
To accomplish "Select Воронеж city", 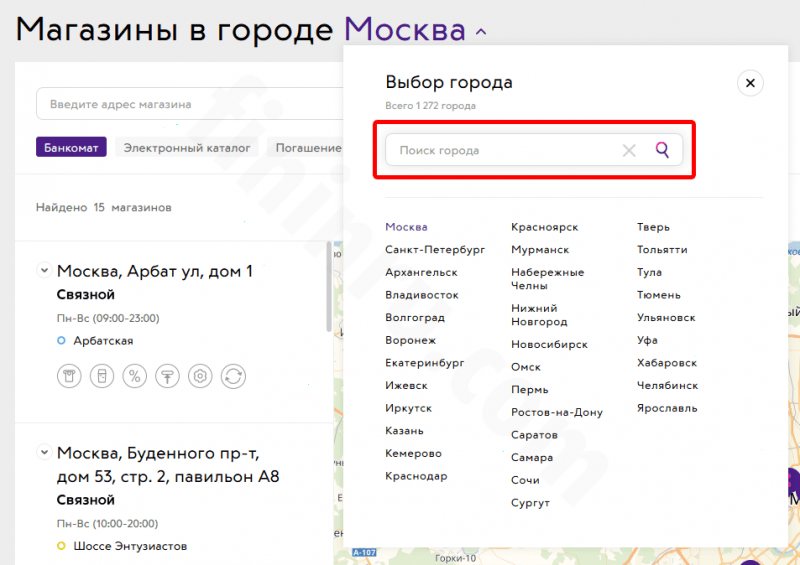I will pos(411,340).
